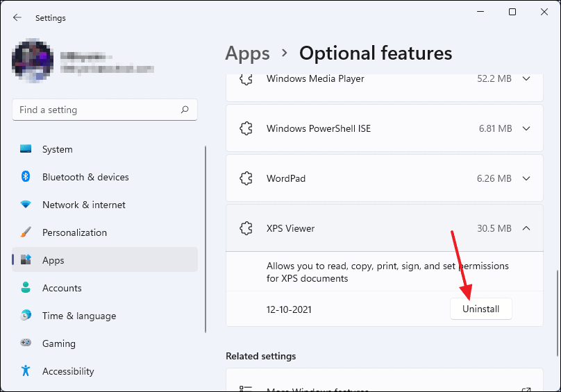Click the XPS Viewer description text
The width and height of the screenshot is (561, 392).
coord(387,272)
